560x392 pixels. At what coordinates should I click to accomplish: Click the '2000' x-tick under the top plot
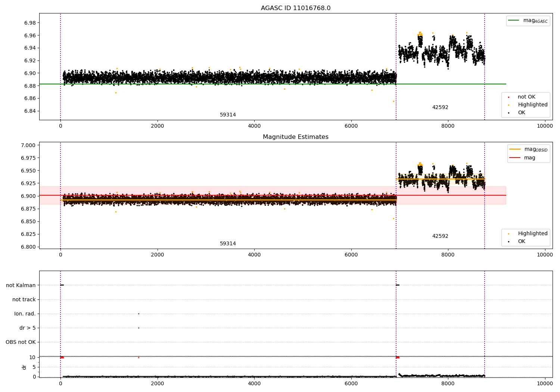click(x=157, y=126)
